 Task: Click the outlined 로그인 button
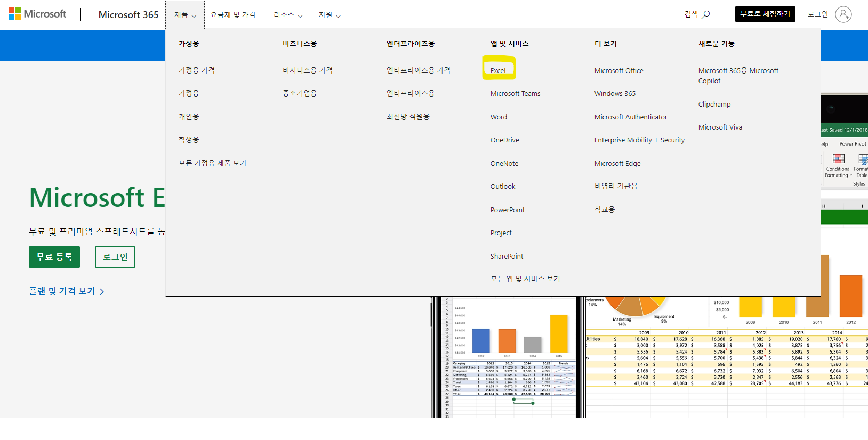pyautogui.click(x=115, y=257)
